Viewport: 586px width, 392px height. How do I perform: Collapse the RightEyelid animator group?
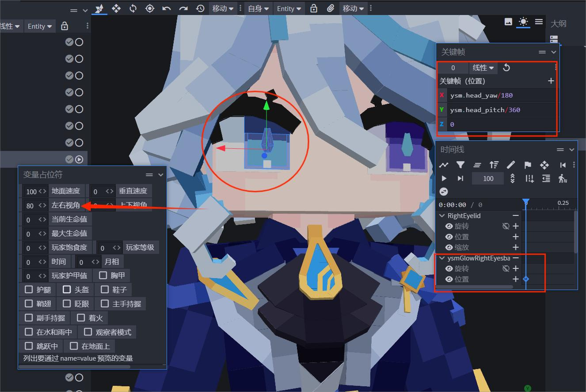click(442, 216)
